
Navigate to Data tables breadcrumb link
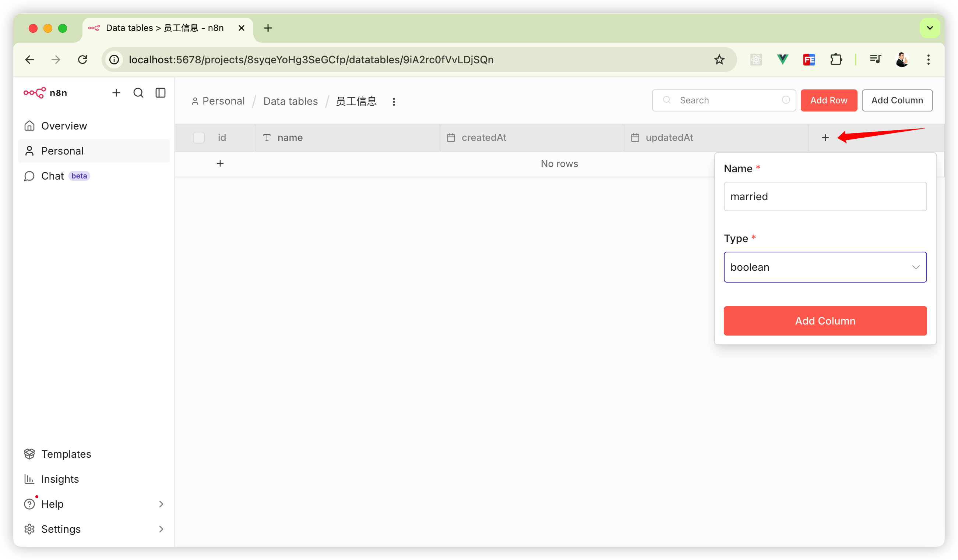[x=290, y=101]
